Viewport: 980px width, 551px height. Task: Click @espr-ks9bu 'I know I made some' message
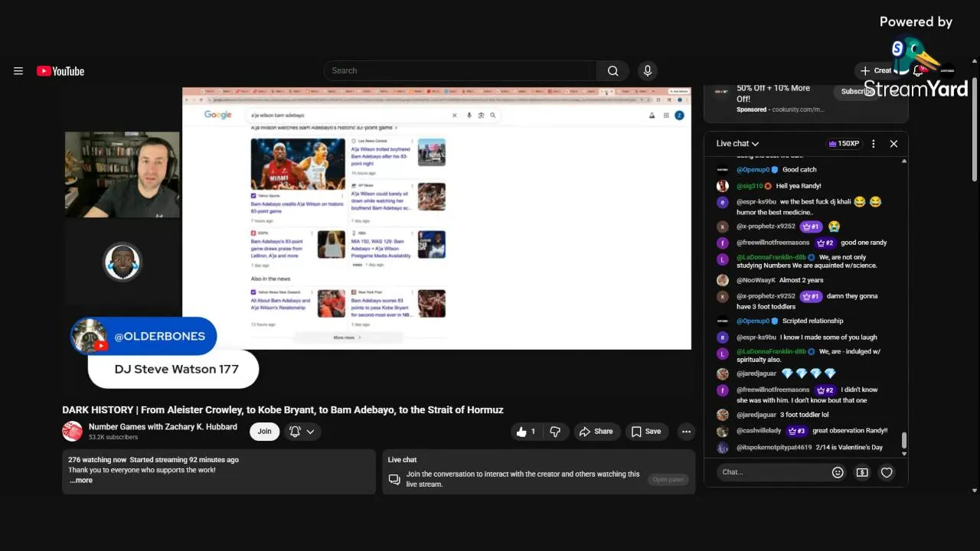coord(828,337)
